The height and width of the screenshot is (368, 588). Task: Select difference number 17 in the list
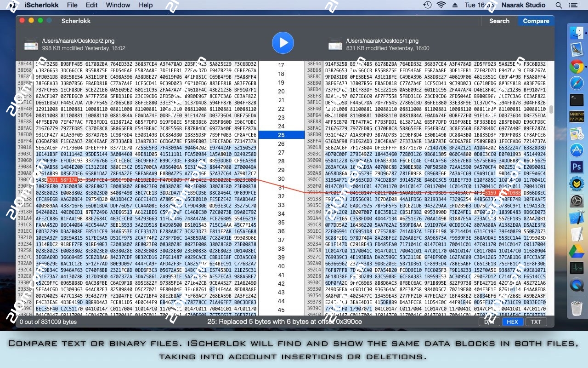coord(282,65)
